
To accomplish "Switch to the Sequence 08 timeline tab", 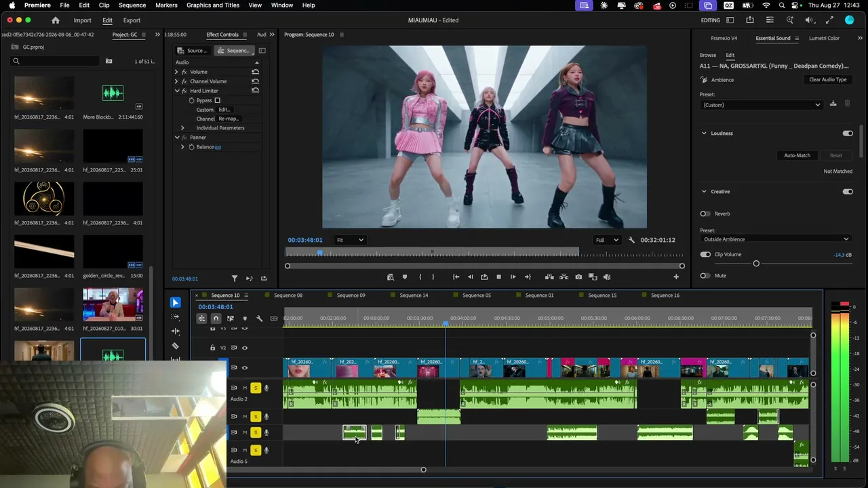I will point(288,296).
